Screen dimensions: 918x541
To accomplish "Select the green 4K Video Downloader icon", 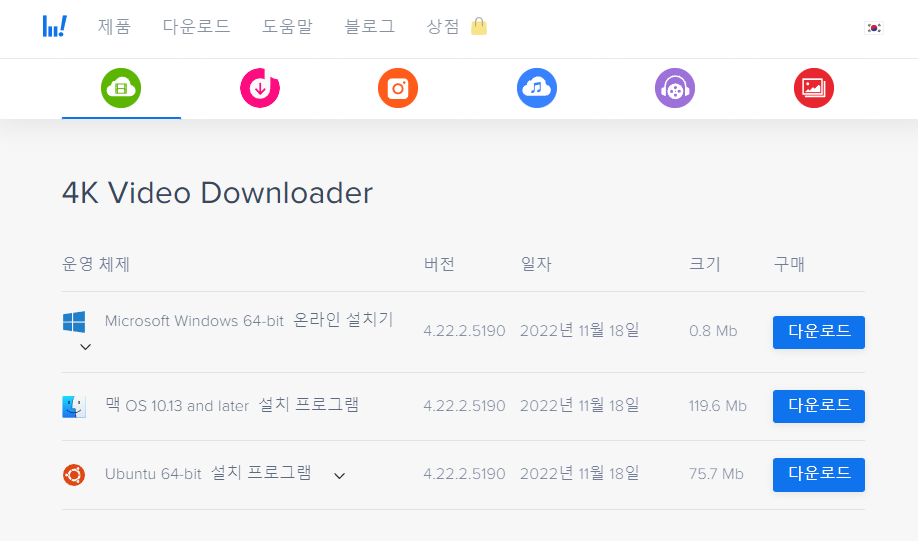I will point(121,88).
